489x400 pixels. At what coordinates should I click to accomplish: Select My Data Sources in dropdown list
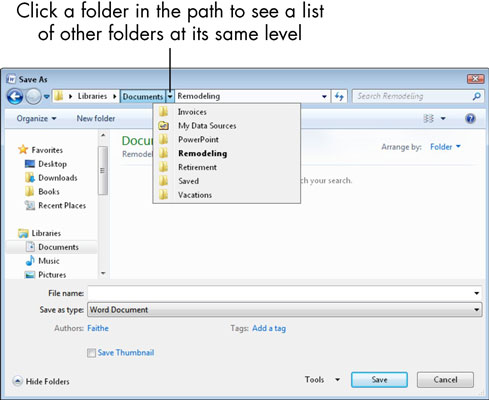point(227,126)
